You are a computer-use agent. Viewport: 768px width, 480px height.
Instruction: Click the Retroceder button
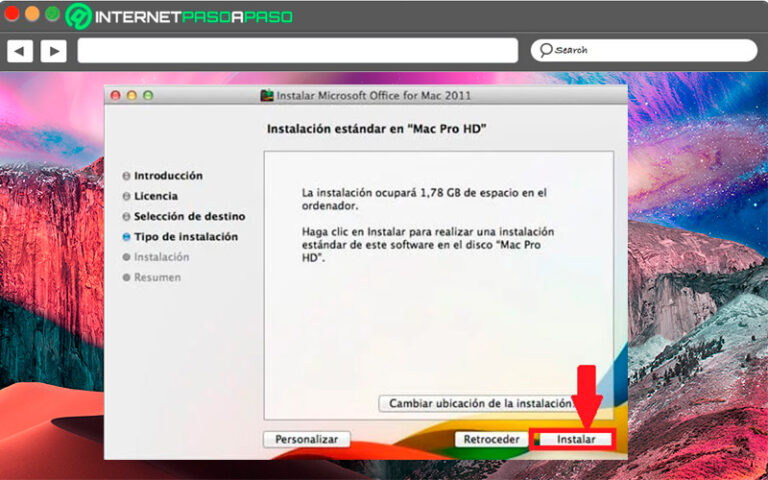click(491, 439)
